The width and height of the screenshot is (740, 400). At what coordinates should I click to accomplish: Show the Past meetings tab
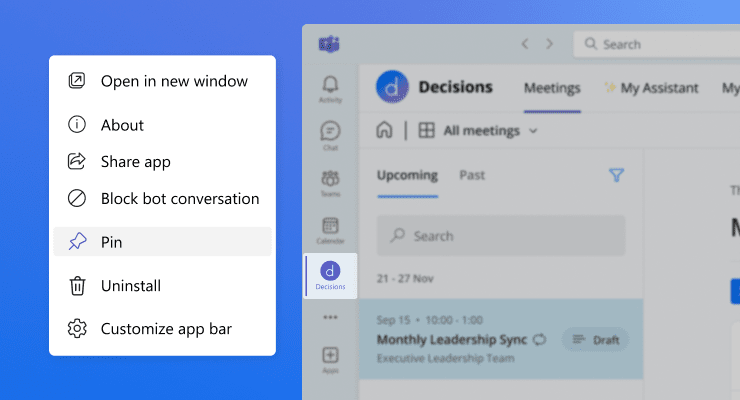[x=472, y=175]
